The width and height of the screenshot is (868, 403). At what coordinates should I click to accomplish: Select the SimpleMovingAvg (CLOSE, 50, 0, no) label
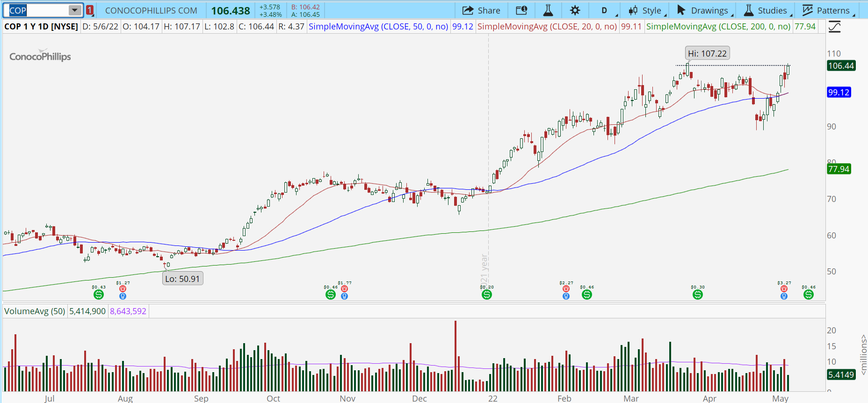tap(378, 27)
